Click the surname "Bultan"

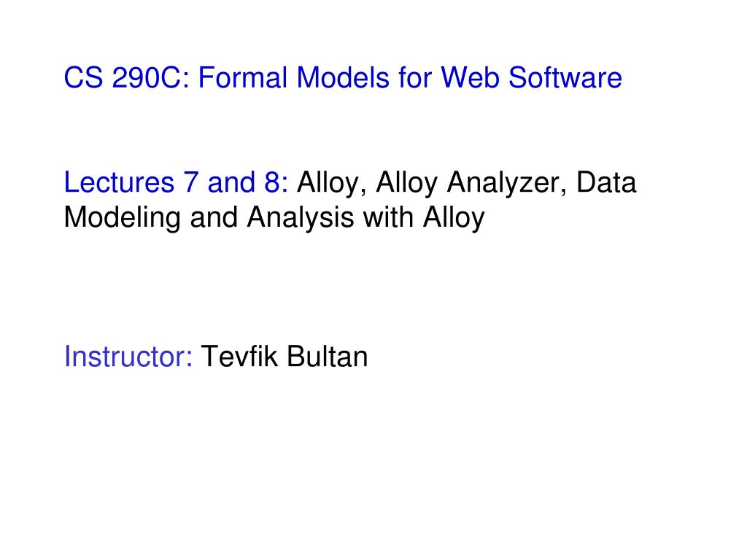(328, 356)
